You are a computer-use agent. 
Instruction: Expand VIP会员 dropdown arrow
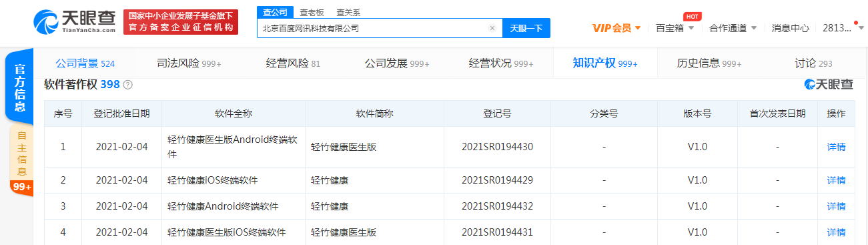tap(638, 28)
